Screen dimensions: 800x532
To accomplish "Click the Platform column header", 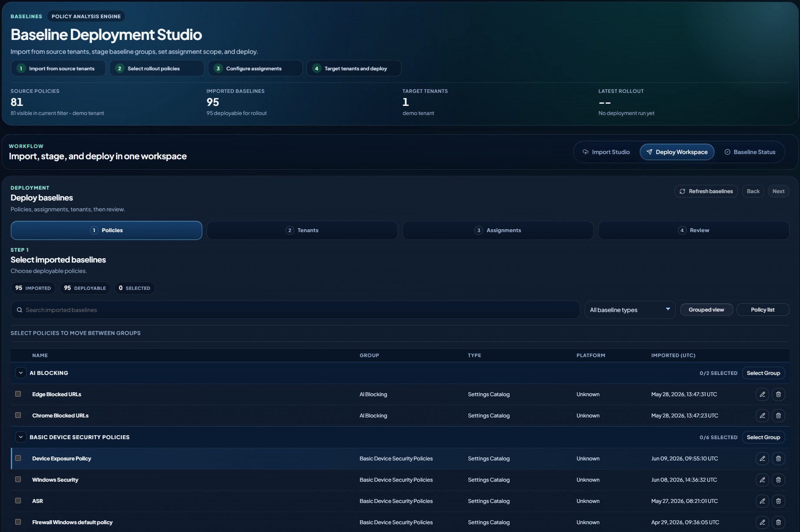I will coord(591,355).
